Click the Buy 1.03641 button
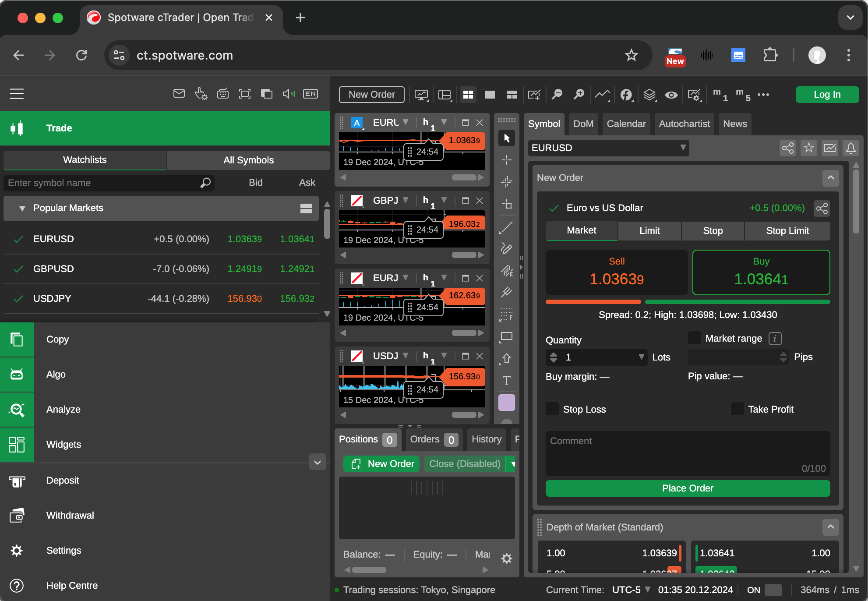868x601 pixels. (x=761, y=272)
